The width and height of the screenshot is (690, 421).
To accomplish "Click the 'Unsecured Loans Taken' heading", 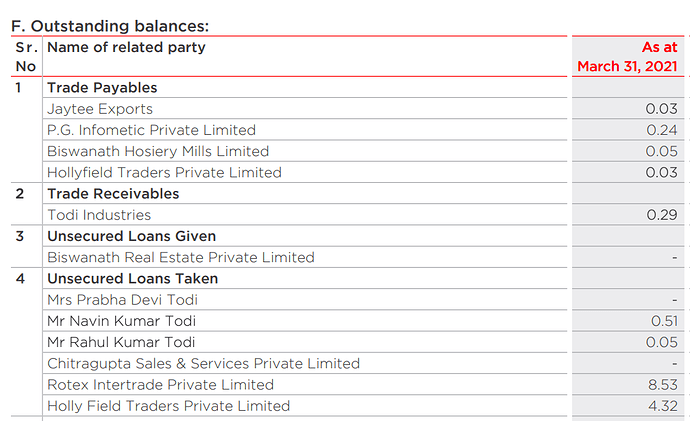I will pyautogui.click(x=132, y=278).
